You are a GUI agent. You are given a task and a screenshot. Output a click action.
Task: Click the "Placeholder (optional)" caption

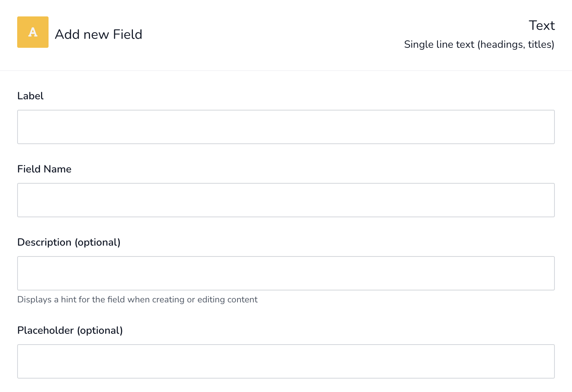(70, 330)
